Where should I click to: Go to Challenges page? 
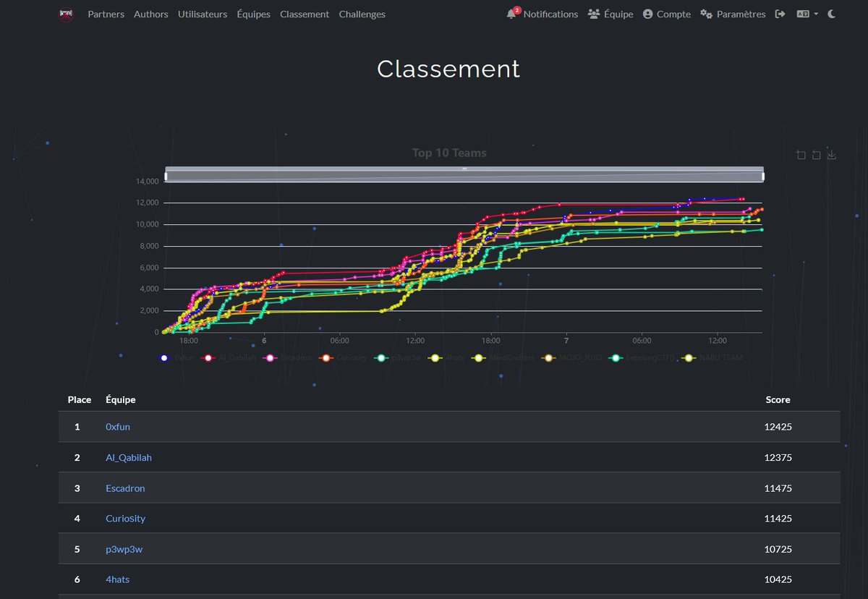(362, 14)
